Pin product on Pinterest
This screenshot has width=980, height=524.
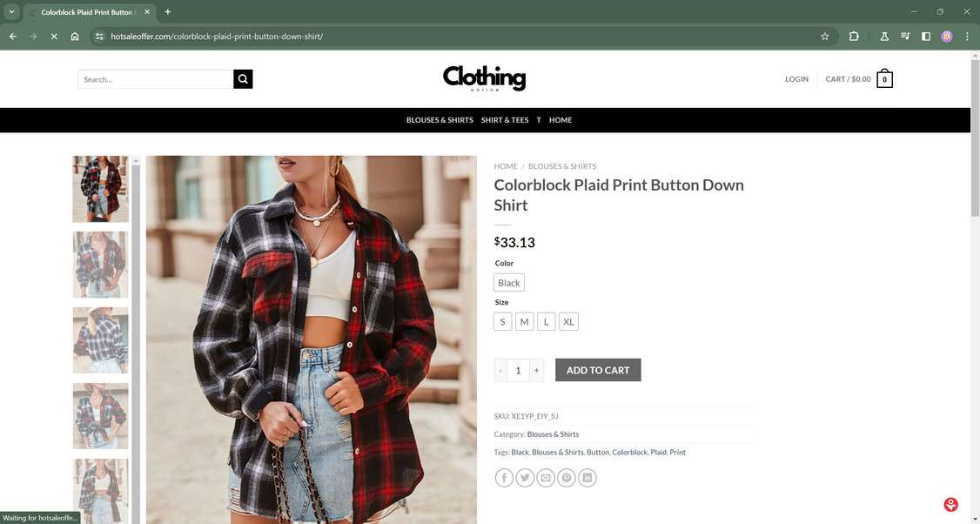coord(567,478)
